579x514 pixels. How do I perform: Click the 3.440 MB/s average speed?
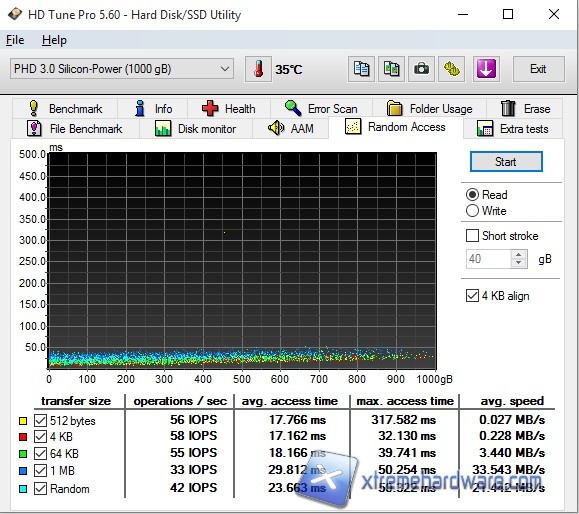(512, 453)
